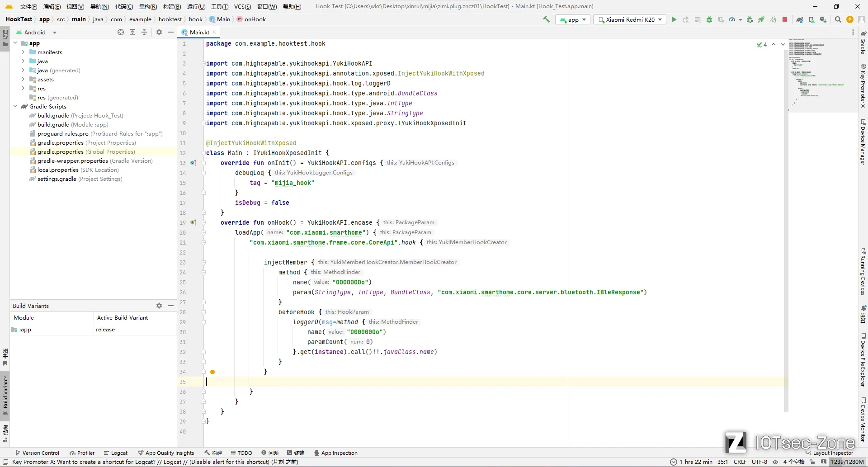Toggle the lightbulb intention hint at line 34
868x467 pixels.
212,373
